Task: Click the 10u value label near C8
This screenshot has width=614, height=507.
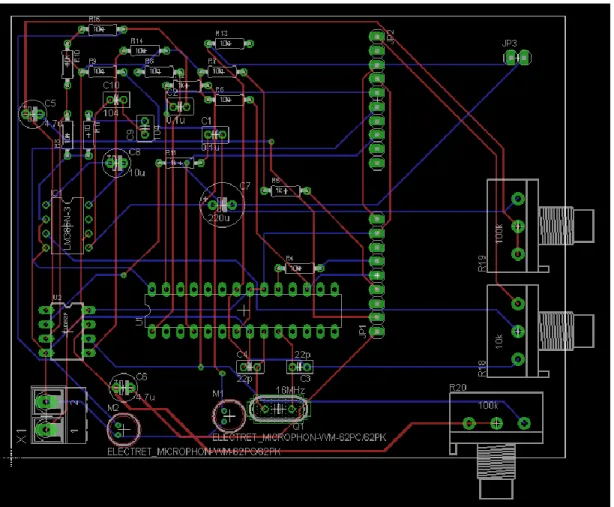Action: 137,173
